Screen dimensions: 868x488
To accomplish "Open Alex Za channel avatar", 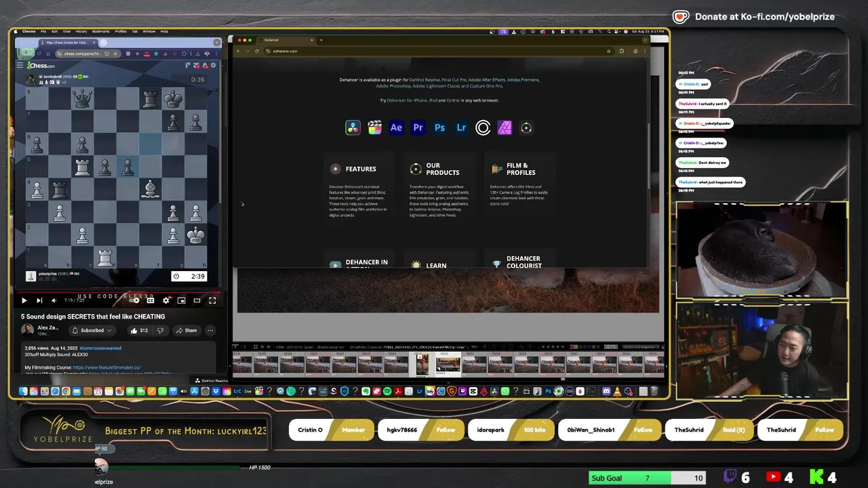I will pos(27,329).
